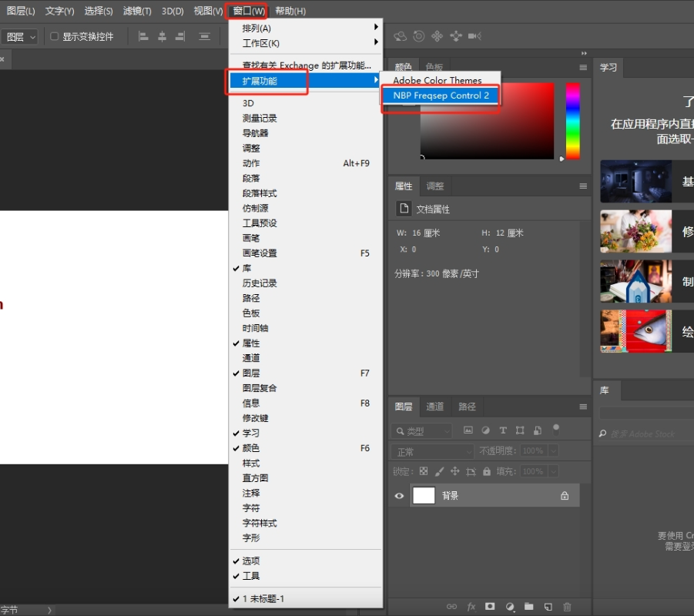Toggle lock transparent pixels button
The image size is (694, 616).
coord(424,471)
